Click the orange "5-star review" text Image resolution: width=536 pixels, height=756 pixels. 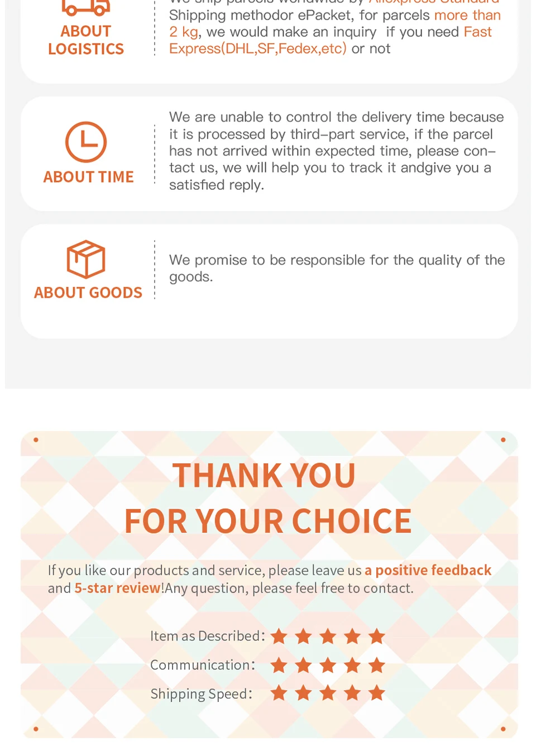coord(118,588)
